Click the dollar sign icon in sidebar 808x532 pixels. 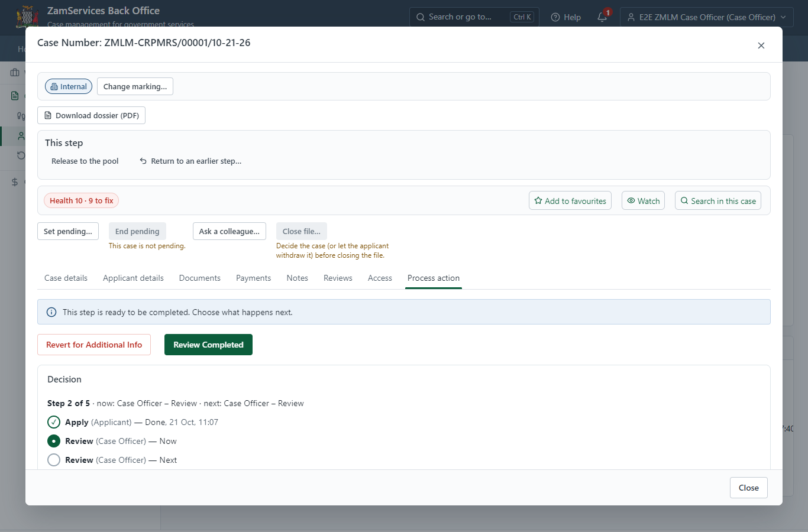[15, 182]
